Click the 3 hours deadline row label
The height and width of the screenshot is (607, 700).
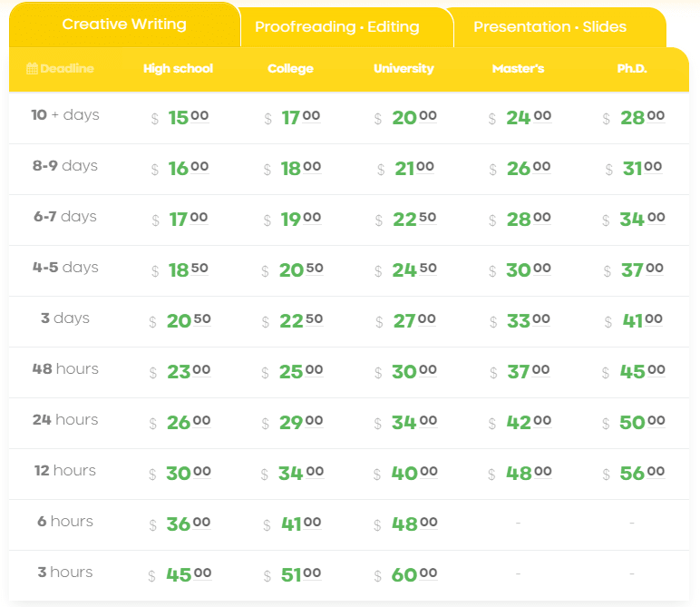64,573
